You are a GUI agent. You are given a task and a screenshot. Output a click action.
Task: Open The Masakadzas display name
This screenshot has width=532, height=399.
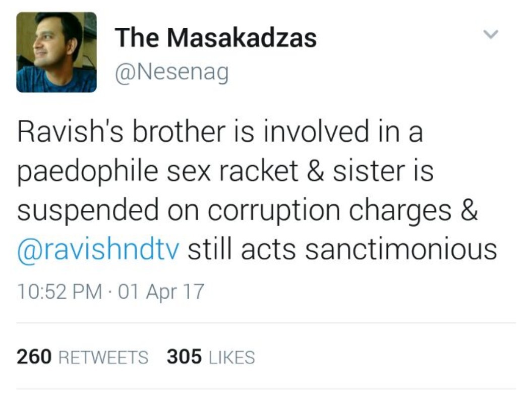[x=215, y=38]
